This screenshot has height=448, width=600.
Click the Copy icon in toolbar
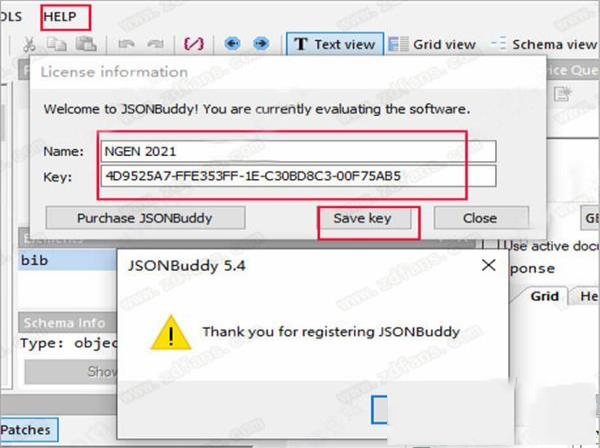56,44
